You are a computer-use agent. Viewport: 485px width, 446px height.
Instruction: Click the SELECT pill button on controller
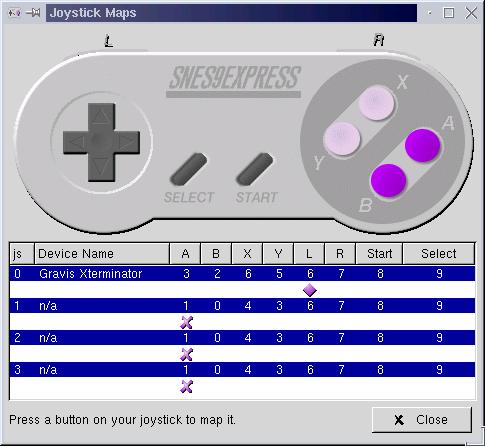[x=189, y=169]
